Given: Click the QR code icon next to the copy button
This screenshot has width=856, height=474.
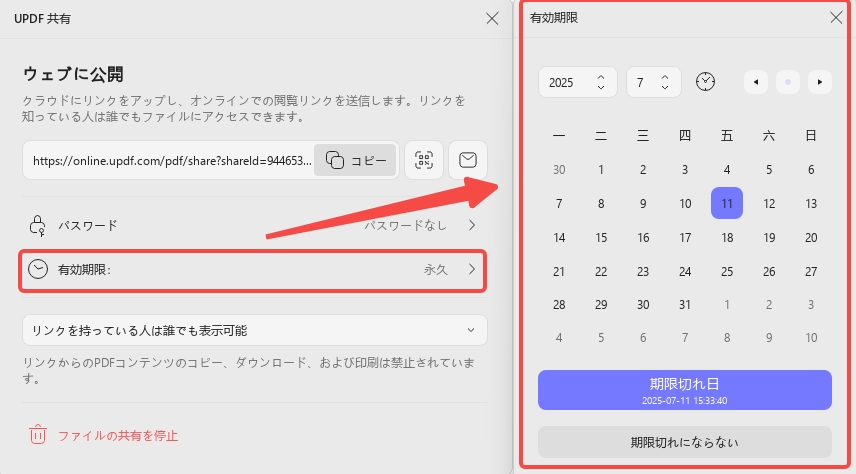Looking at the screenshot, I should pyautogui.click(x=424, y=160).
